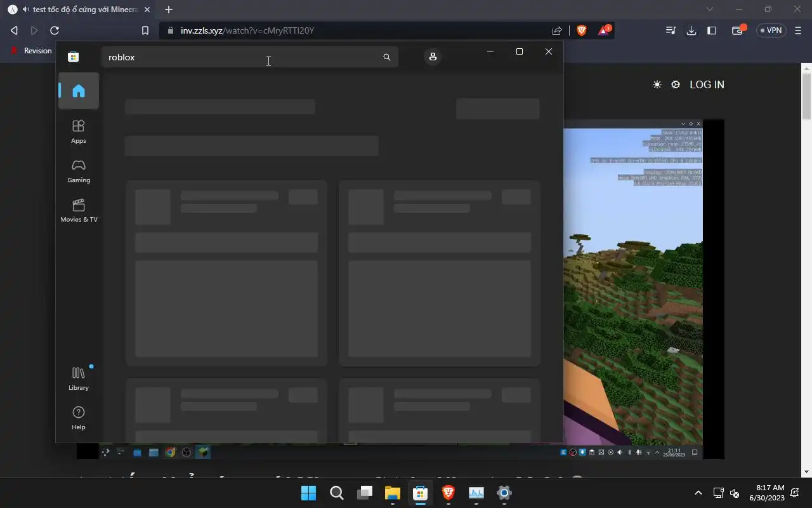
Task: Reload the current browser page
Action: click(55, 30)
